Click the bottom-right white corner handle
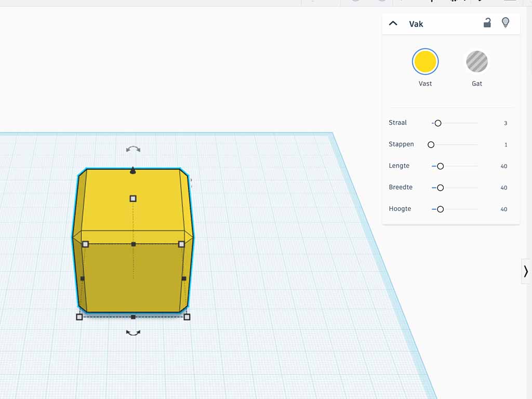Screen dimensions: 532x399 187,317
